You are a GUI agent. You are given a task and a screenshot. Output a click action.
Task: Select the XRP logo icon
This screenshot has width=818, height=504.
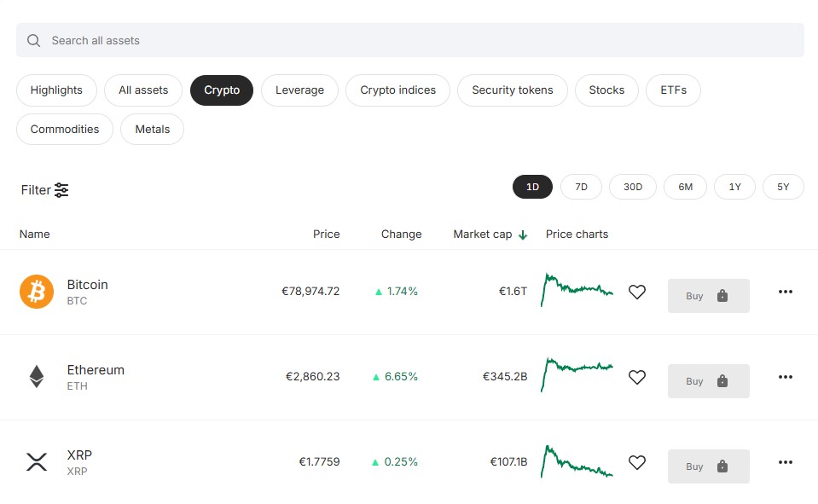point(36,462)
